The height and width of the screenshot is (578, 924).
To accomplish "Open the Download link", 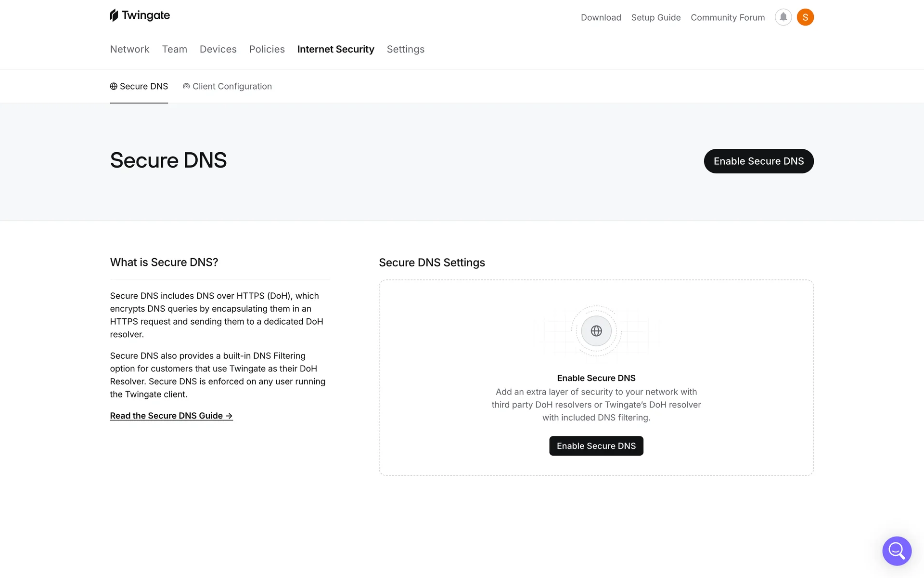I will tap(601, 17).
